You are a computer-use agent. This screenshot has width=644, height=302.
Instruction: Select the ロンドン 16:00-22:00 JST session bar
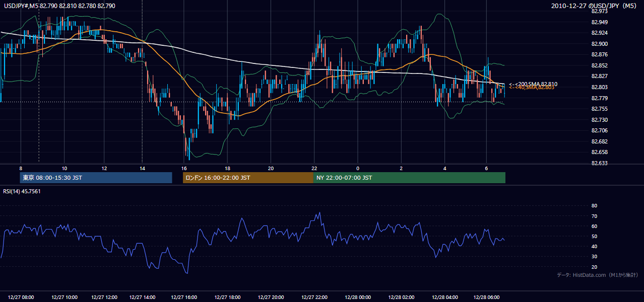(x=248, y=178)
